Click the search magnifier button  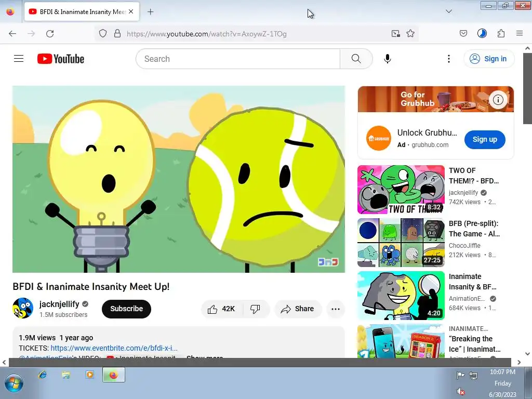click(x=356, y=59)
